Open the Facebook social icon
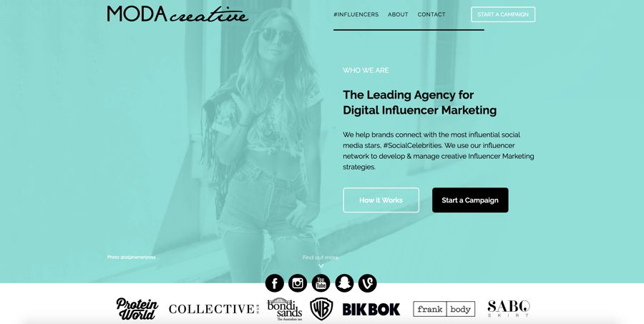 point(274,283)
